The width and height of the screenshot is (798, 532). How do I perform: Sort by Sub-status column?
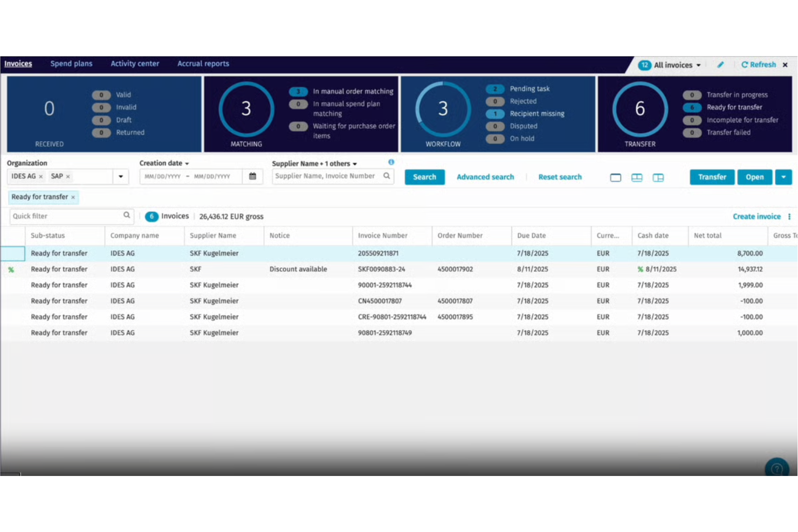click(48, 236)
